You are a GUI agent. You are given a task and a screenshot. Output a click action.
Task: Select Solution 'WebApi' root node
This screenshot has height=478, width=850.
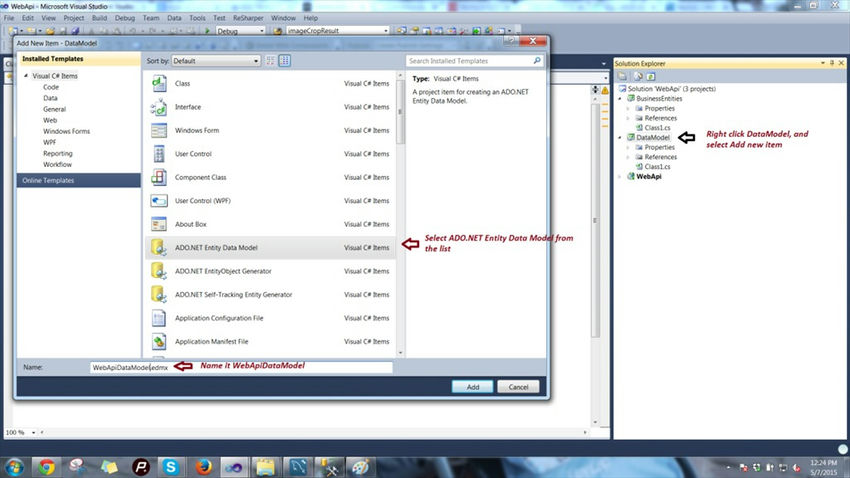point(671,89)
